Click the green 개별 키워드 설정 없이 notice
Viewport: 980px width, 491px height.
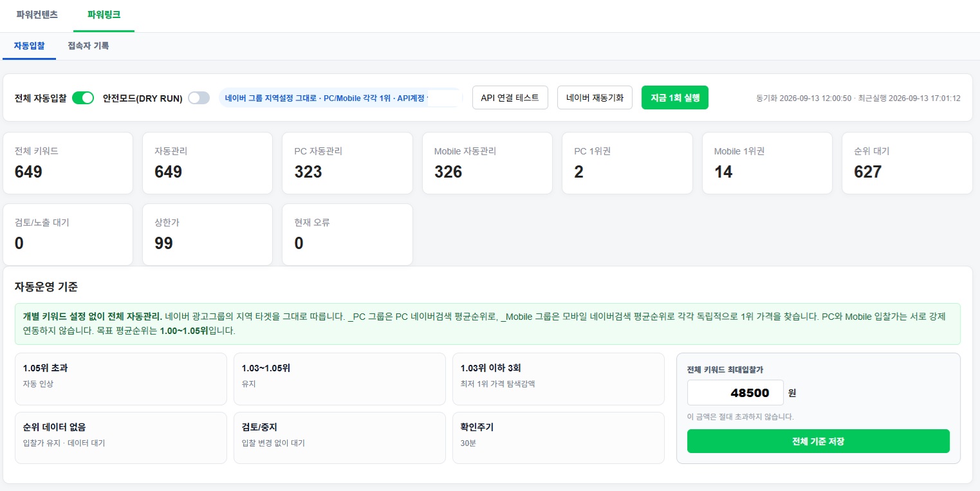488,324
